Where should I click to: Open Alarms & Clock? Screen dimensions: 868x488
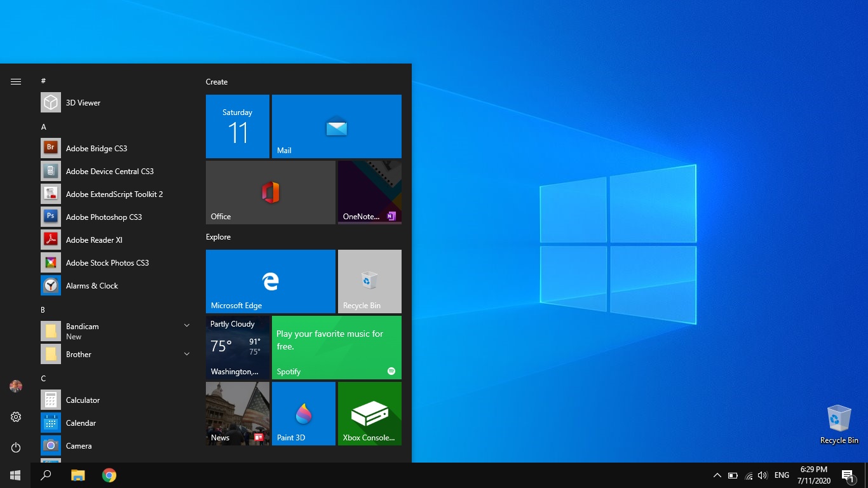[x=92, y=285]
